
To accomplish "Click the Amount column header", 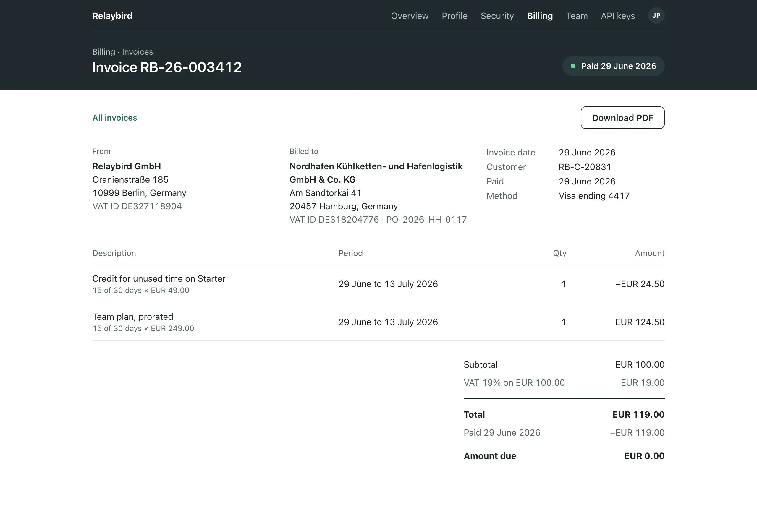I will click(650, 253).
